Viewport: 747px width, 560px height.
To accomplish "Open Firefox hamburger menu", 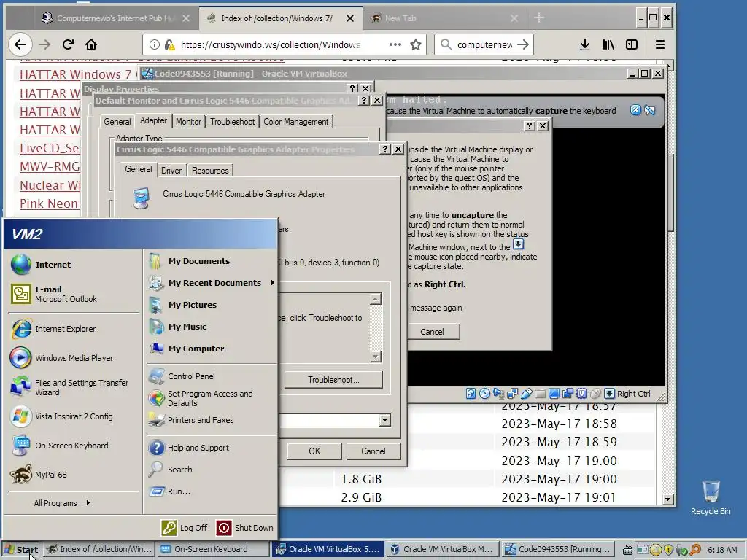I will (x=659, y=44).
